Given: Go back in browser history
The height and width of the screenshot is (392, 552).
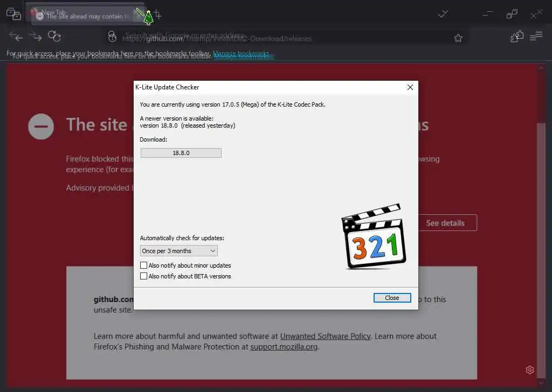Looking at the screenshot, I should point(16,36).
